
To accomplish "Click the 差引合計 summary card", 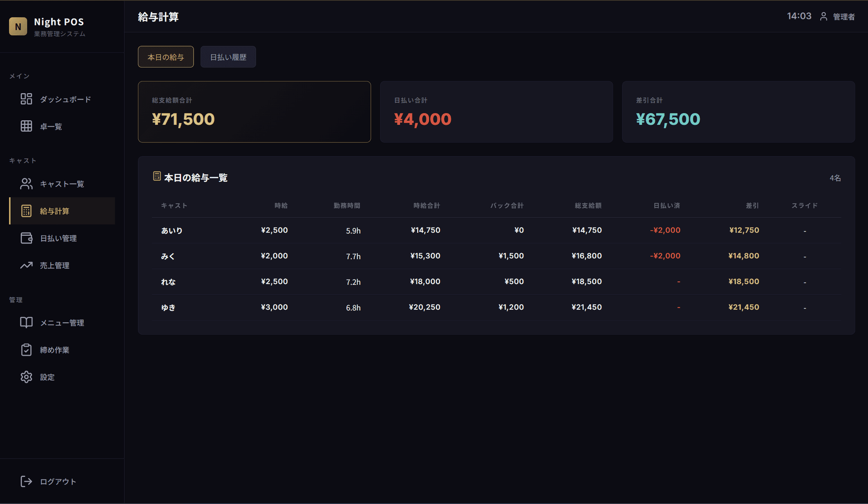I will click(x=738, y=112).
